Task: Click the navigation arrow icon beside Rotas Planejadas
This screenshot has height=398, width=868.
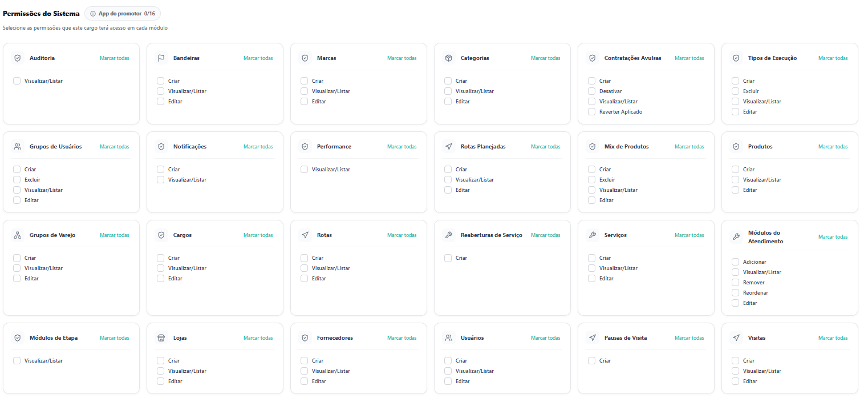Action: [449, 147]
